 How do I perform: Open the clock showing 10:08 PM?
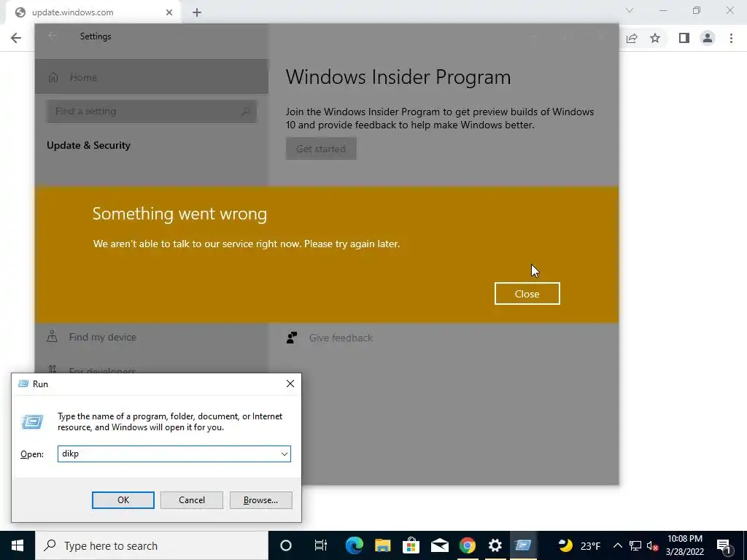point(685,545)
